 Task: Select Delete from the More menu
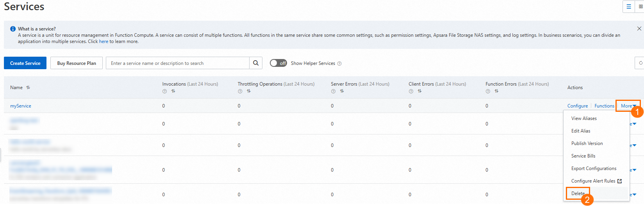pyautogui.click(x=578, y=193)
